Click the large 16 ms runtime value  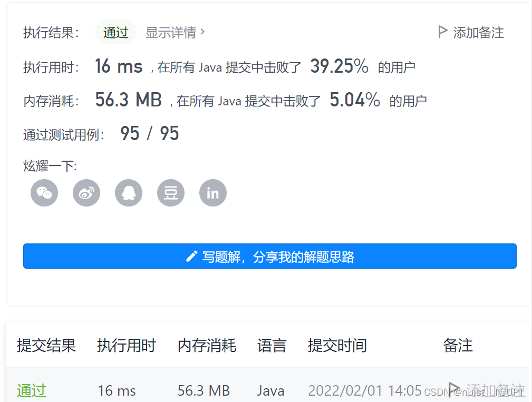pyautogui.click(x=119, y=66)
